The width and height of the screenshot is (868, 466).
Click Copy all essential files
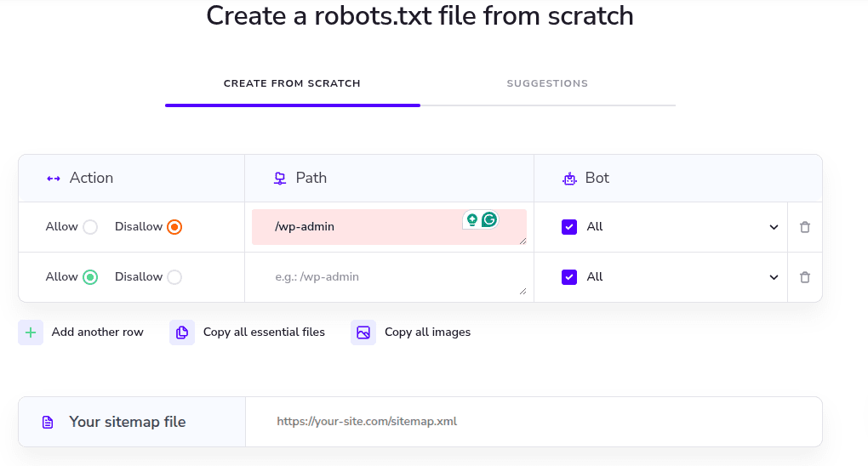click(248, 332)
